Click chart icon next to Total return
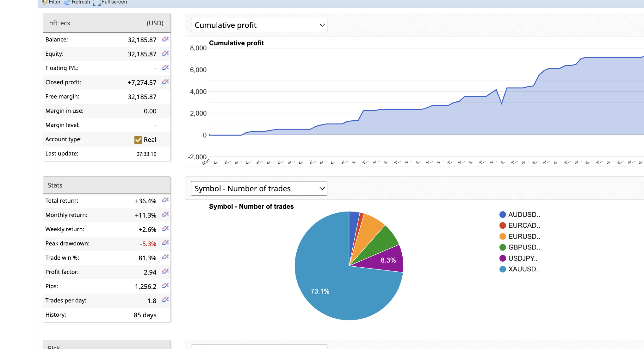This screenshot has height=349, width=644. click(x=165, y=200)
